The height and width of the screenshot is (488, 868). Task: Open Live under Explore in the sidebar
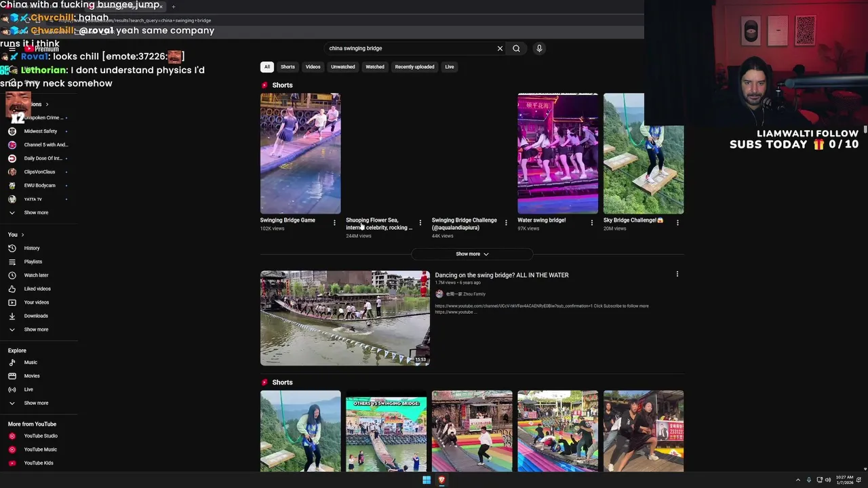tap(28, 390)
